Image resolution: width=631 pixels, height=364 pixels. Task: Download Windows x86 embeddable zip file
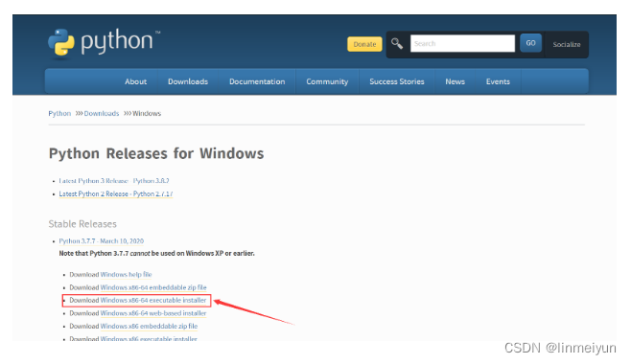(x=149, y=326)
